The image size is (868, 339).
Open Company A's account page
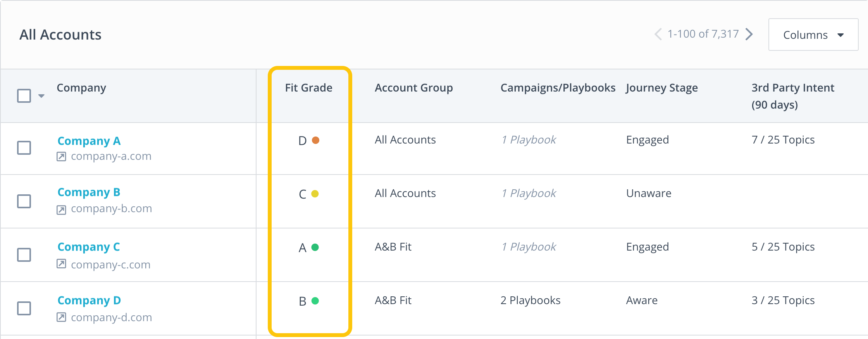[89, 141]
